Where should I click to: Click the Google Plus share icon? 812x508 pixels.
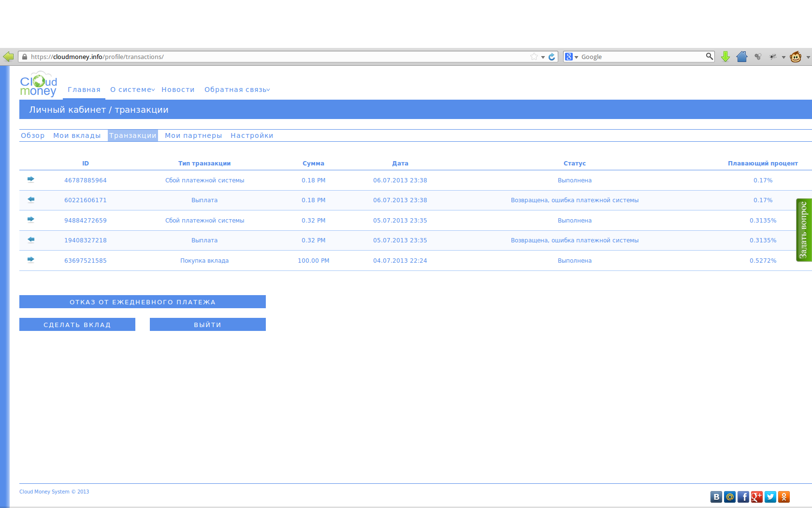coord(757,497)
